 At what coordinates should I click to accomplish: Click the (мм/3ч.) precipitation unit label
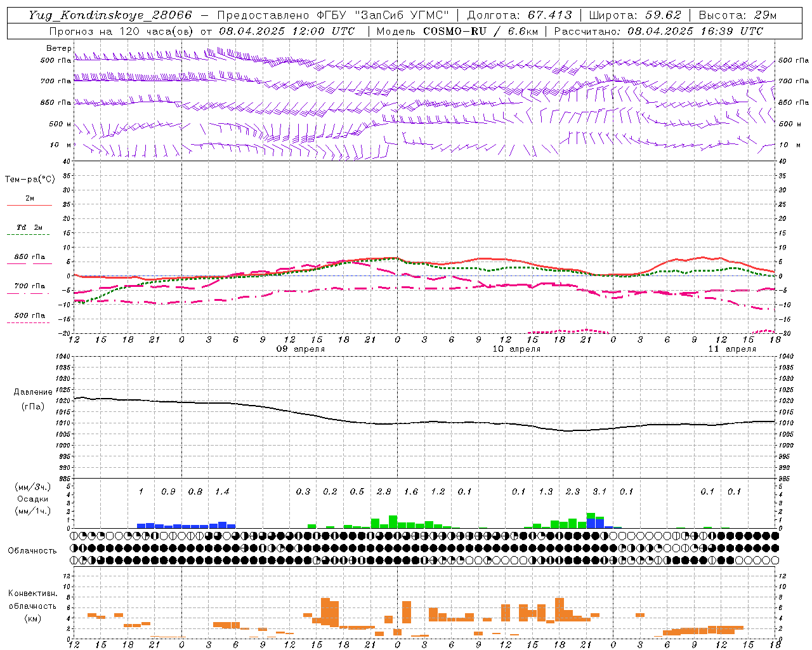pyautogui.click(x=33, y=487)
